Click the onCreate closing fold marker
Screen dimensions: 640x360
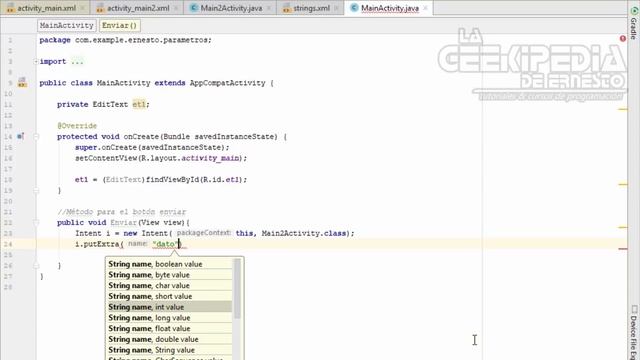tap(36, 190)
